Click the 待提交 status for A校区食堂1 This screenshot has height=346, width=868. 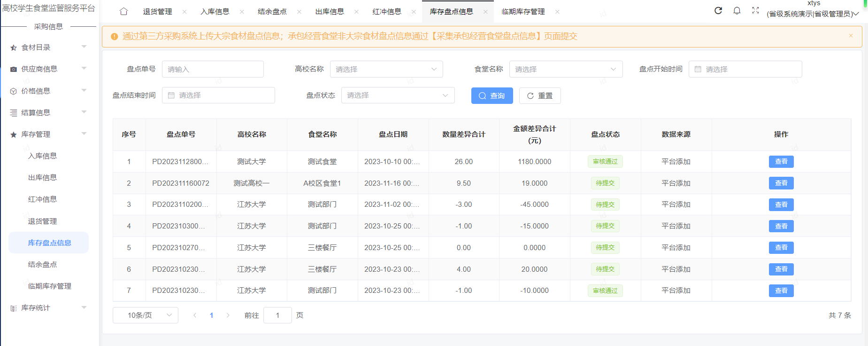click(x=605, y=183)
